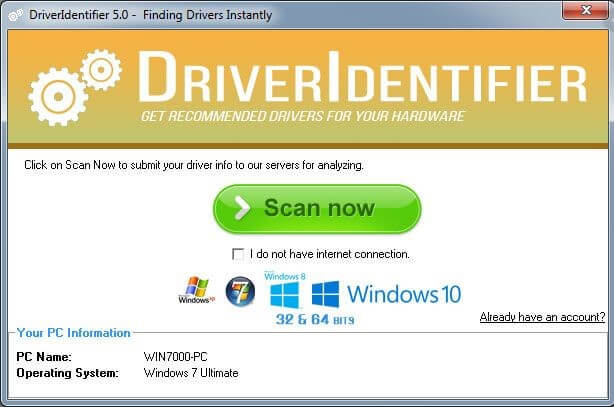Click the Operating System label
Viewport: 614px width, 407px height.
[67, 373]
